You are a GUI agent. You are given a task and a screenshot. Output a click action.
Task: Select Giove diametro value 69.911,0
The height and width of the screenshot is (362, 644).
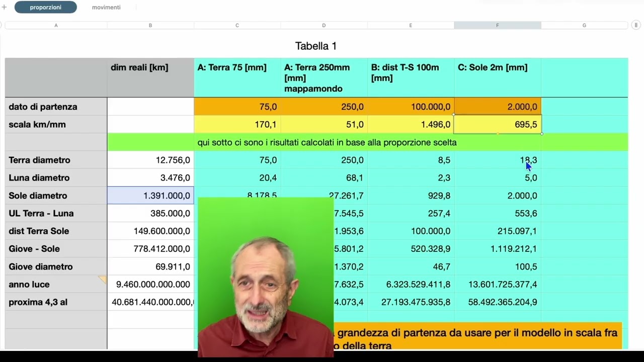(150, 266)
